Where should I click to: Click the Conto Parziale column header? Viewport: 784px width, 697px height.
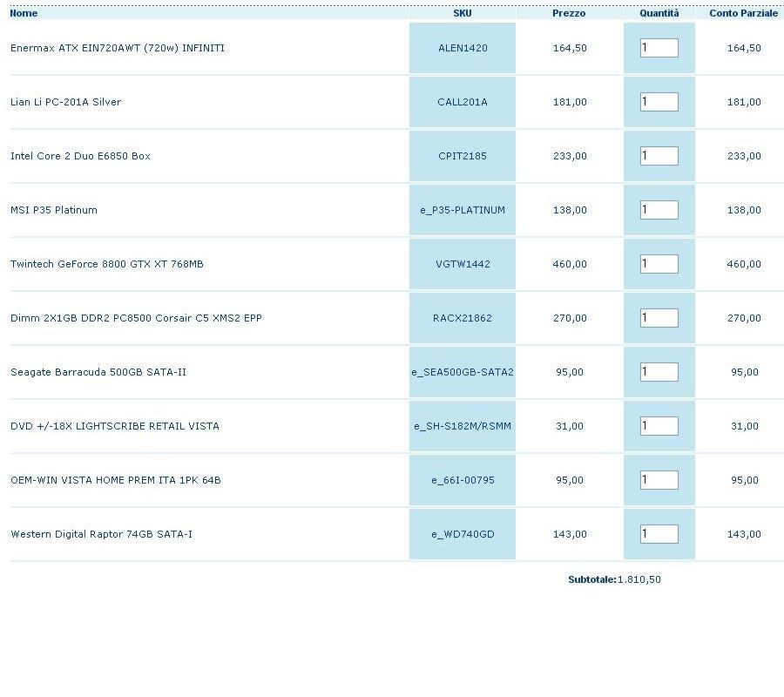coord(744,13)
